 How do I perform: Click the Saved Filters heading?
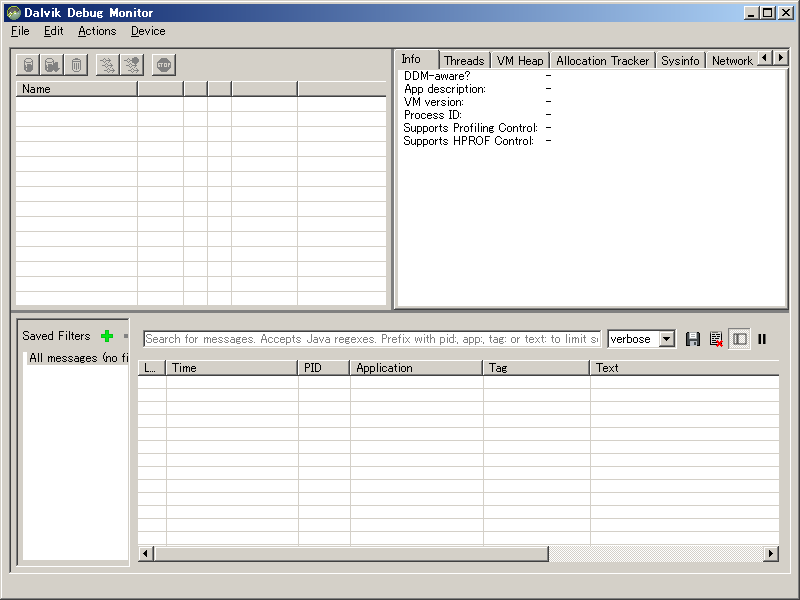point(56,336)
